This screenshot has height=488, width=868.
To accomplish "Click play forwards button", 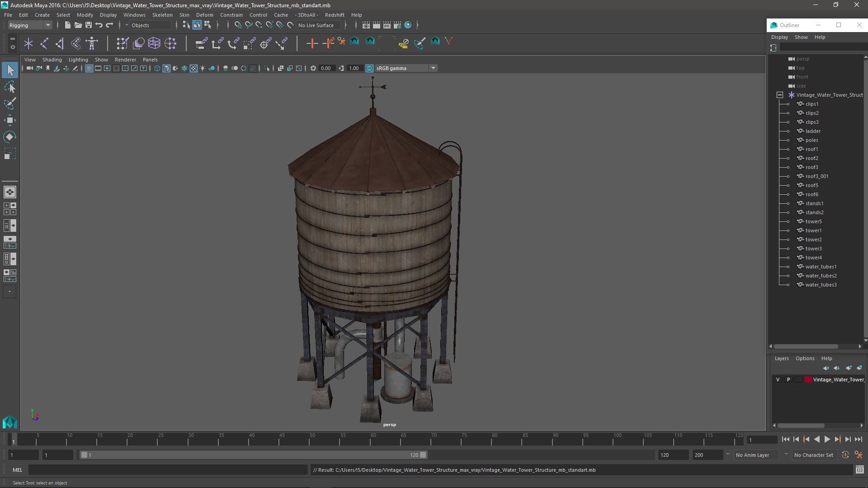I will pyautogui.click(x=827, y=439).
